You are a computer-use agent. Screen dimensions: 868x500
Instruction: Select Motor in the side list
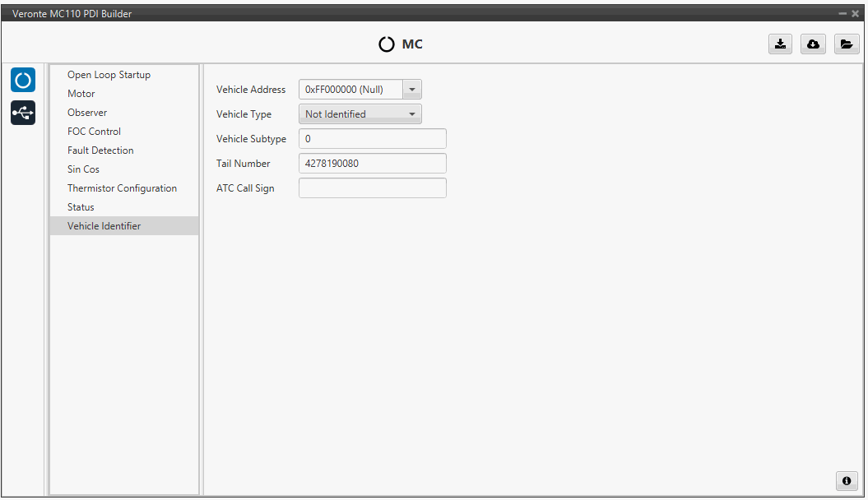click(81, 94)
